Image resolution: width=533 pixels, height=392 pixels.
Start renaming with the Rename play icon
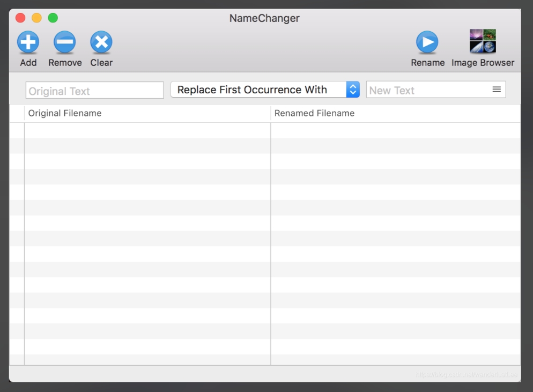[427, 42]
